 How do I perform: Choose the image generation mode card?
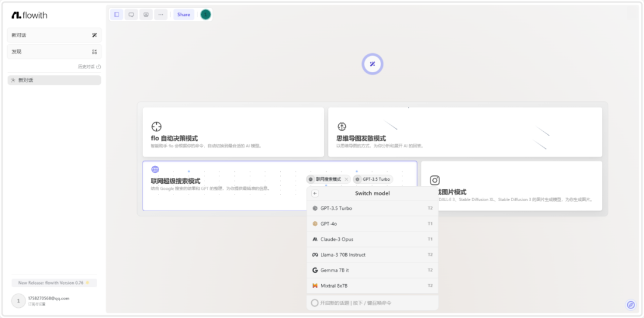tap(512, 186)
